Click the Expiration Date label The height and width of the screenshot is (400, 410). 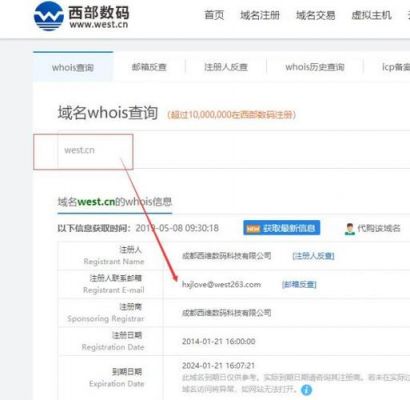pos(116,384)
